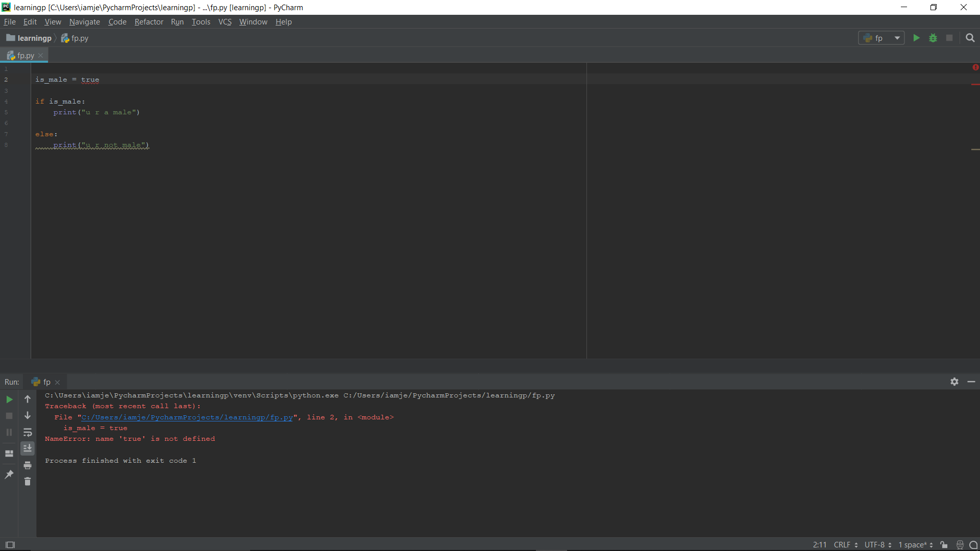Screen dimensions: 980x551
Task: Hide the Run tool window
Action: click(x=971, y=382)
